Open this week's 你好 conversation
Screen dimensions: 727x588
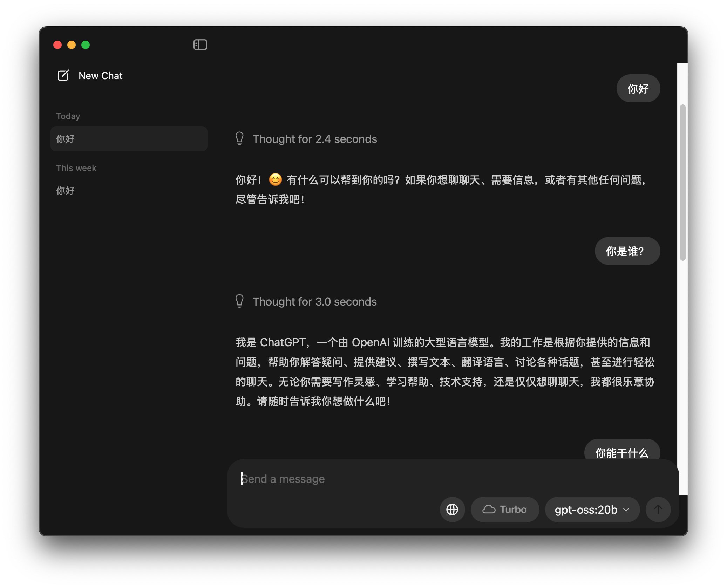tap(129, 191)
